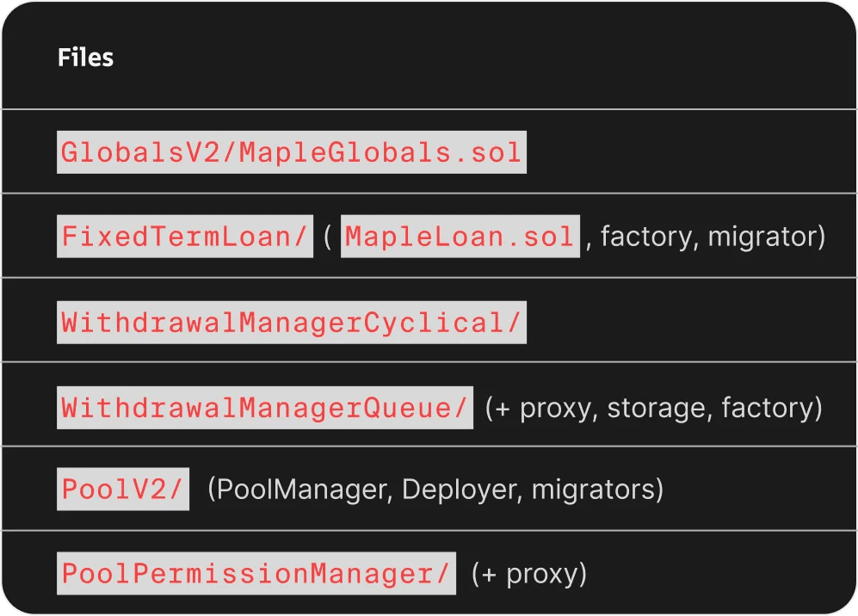Click the "(+ proxy)" note beside PoolPermissionManager
858x616 pixels.
(529, 574)
